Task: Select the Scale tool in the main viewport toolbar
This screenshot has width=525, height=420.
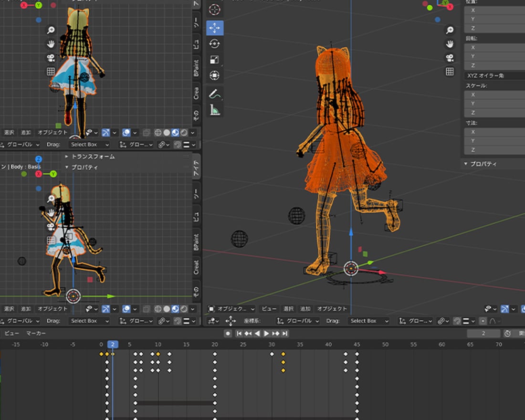Action: 215,60
